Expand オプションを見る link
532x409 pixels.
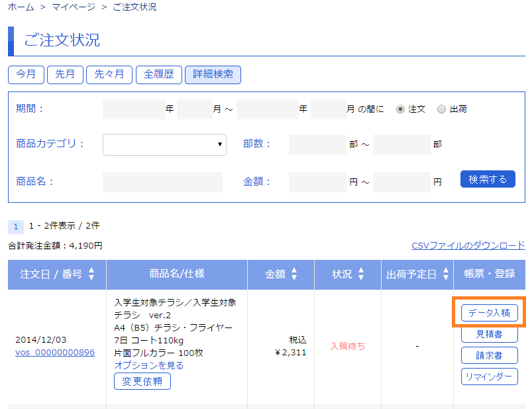(148, 365)
